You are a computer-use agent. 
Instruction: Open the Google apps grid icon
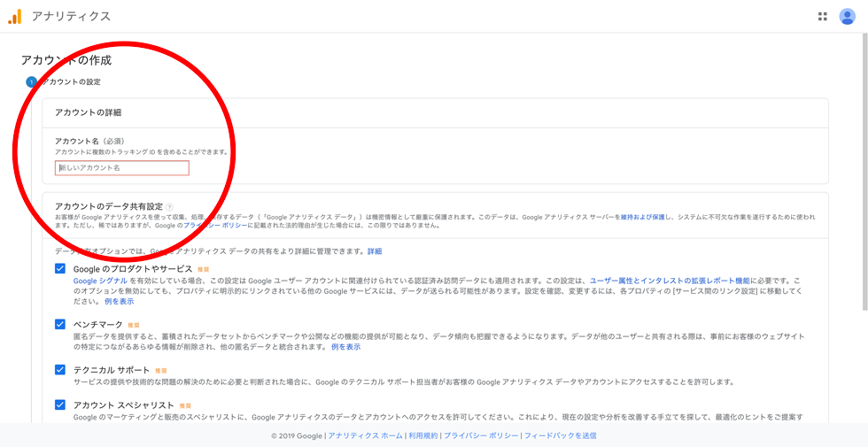823,17
